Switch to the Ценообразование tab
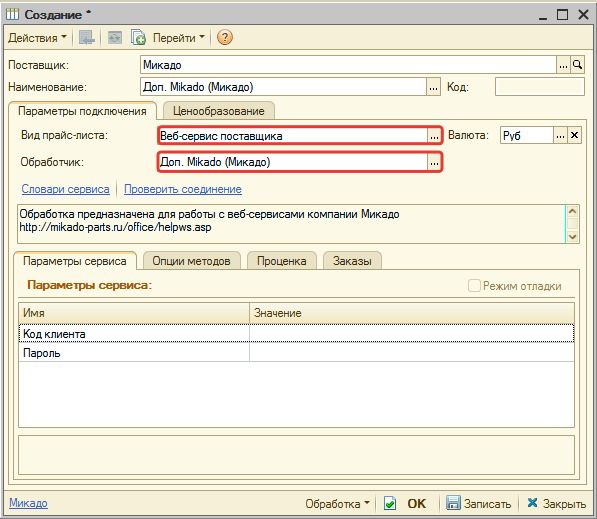 click(x=219, y=111)
